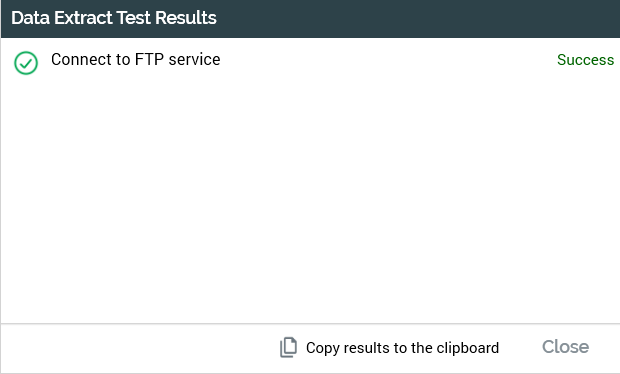This screenshot has height=374, width=620.
Task: Click the copy documents icon
Action: [x=289, y=348]
